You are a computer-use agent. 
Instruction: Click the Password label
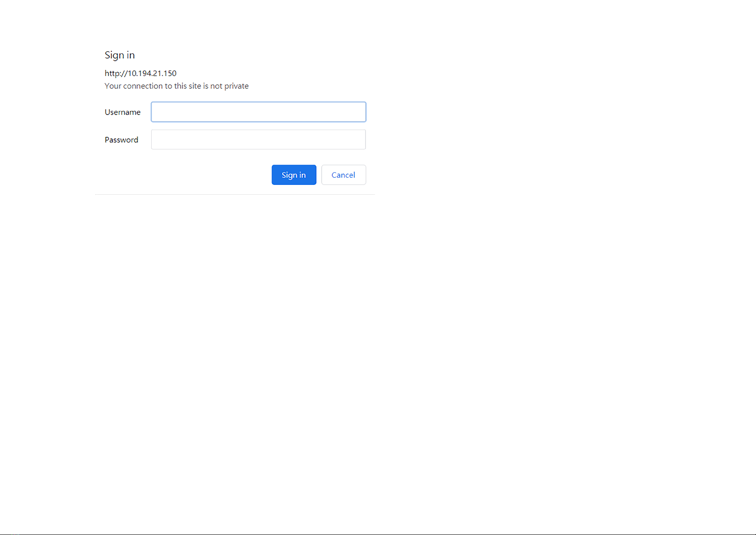point(122,140)
